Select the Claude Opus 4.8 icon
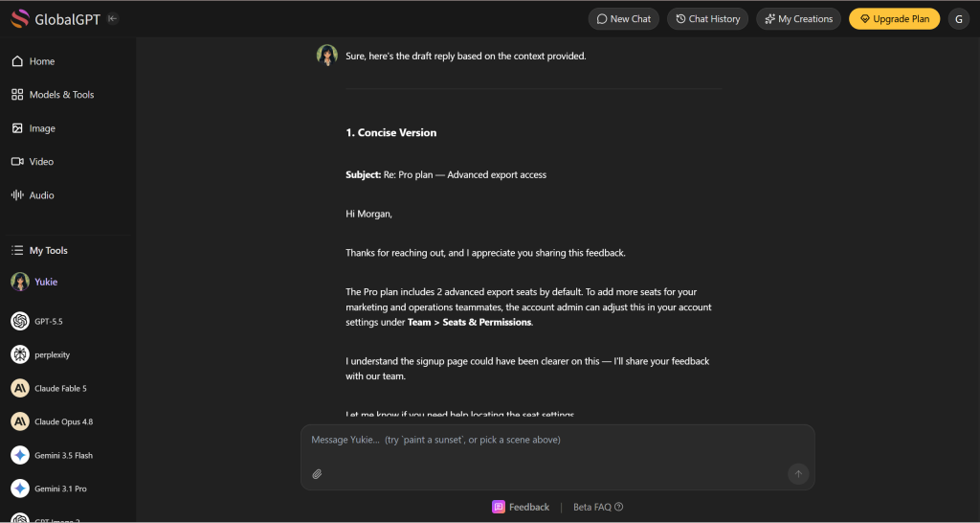980x523 pixels. (x=20, y=421)
